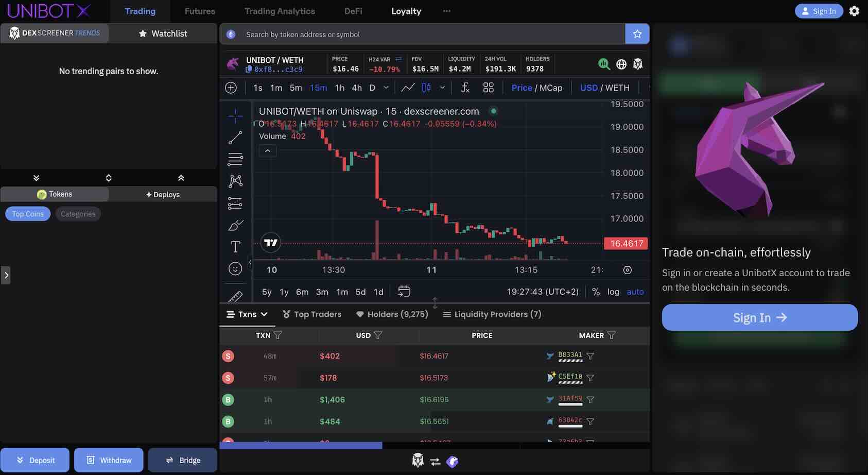Select the trend line drawing tool
868x475 pixels.
tap(235, 137)
